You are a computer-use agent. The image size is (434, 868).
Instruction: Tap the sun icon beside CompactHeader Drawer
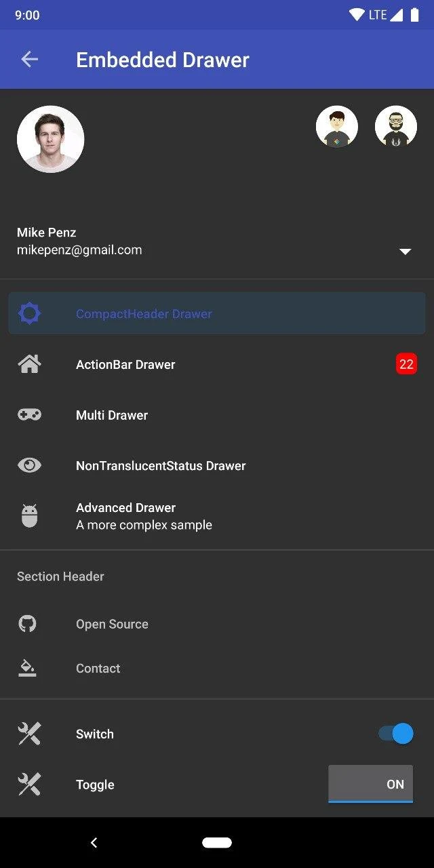(29, 313)
